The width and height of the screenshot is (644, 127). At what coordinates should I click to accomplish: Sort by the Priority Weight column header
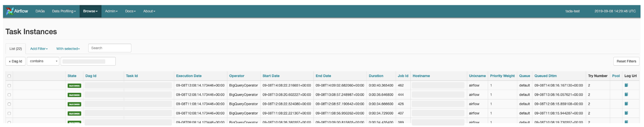click(x=502, y=76)
